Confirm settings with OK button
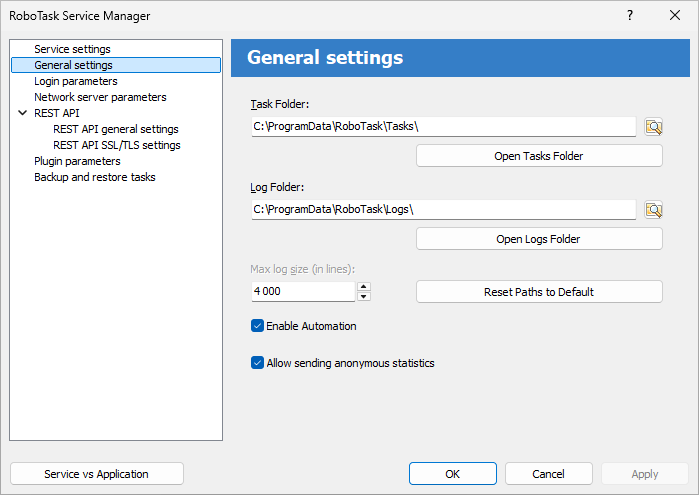 click(x=452, y=474)
